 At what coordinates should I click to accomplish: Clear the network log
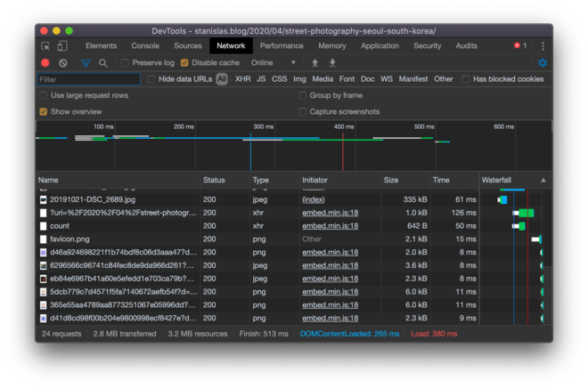click(63, 63)
